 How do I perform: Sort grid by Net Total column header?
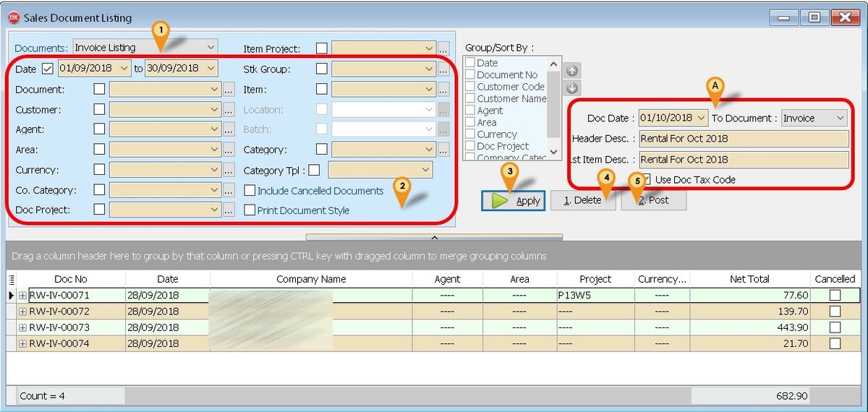click(749, 279)
